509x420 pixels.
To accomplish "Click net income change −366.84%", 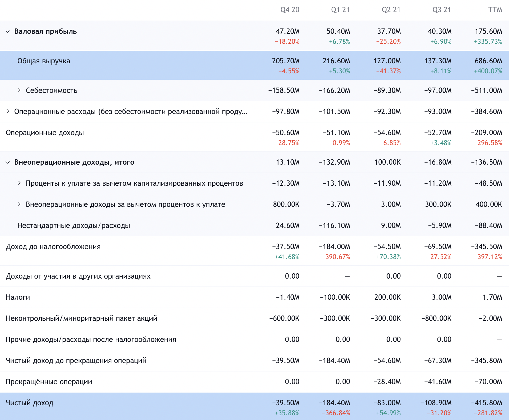I will [336, 413].
